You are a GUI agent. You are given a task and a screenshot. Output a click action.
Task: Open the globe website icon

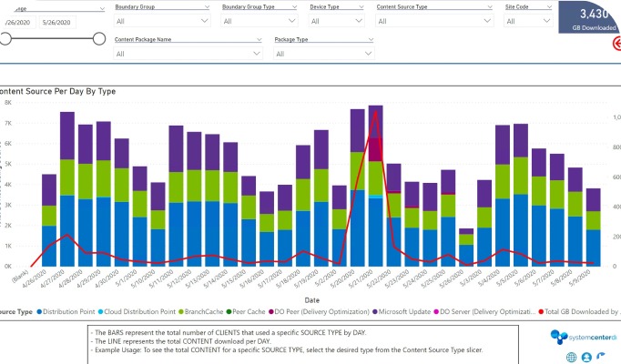click(x=571, y=358)
